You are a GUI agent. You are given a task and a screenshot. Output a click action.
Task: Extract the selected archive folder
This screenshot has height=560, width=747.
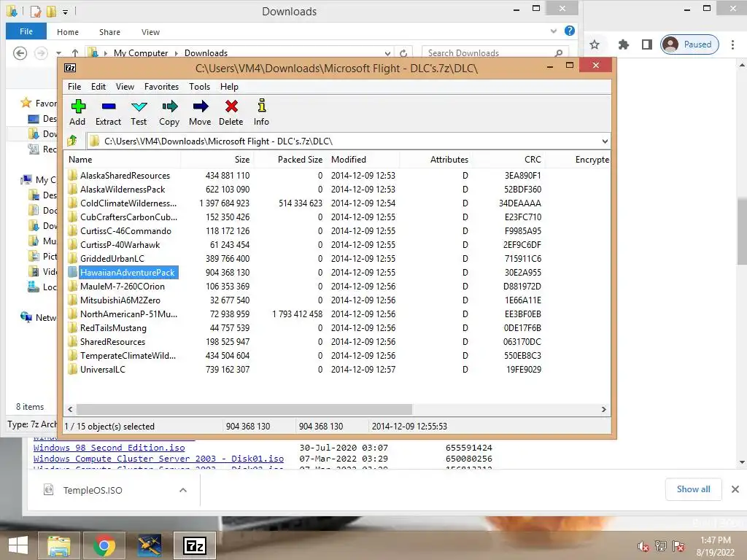[108, 112]
